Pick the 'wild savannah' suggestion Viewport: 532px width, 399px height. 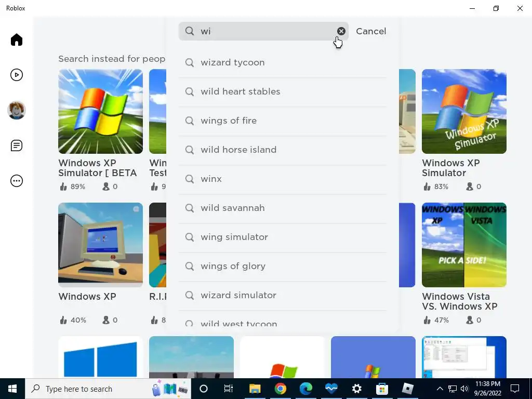click(x=283, y=208)
